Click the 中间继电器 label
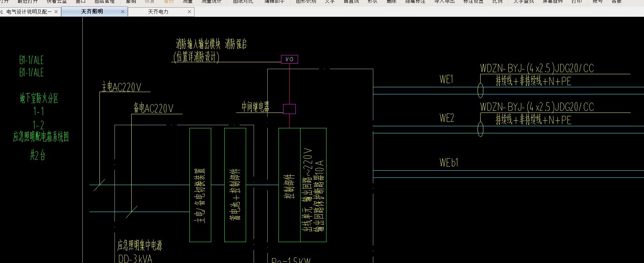This screenshot has height=263, width=644. coord(256,107)
